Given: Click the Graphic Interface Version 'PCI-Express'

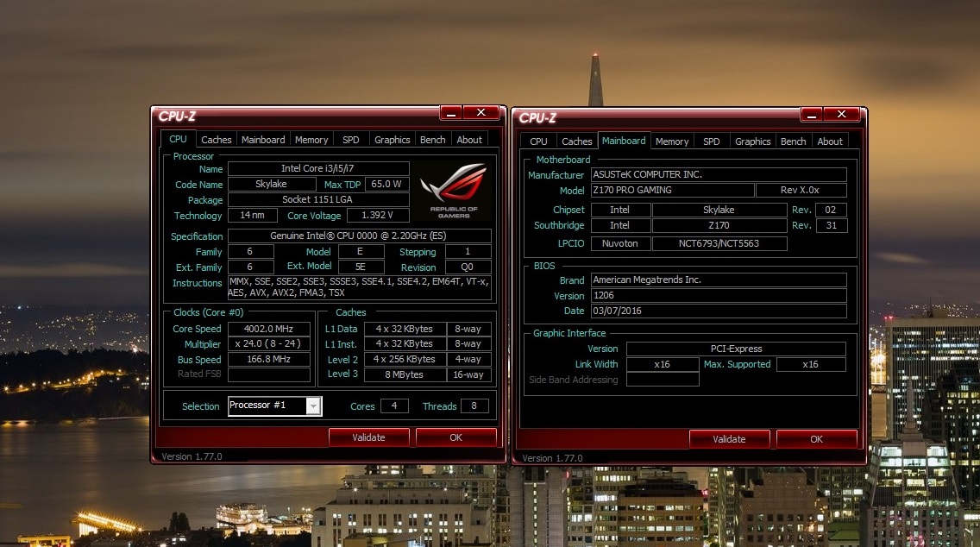Looking at the screenshot, I should coord(736,349).
